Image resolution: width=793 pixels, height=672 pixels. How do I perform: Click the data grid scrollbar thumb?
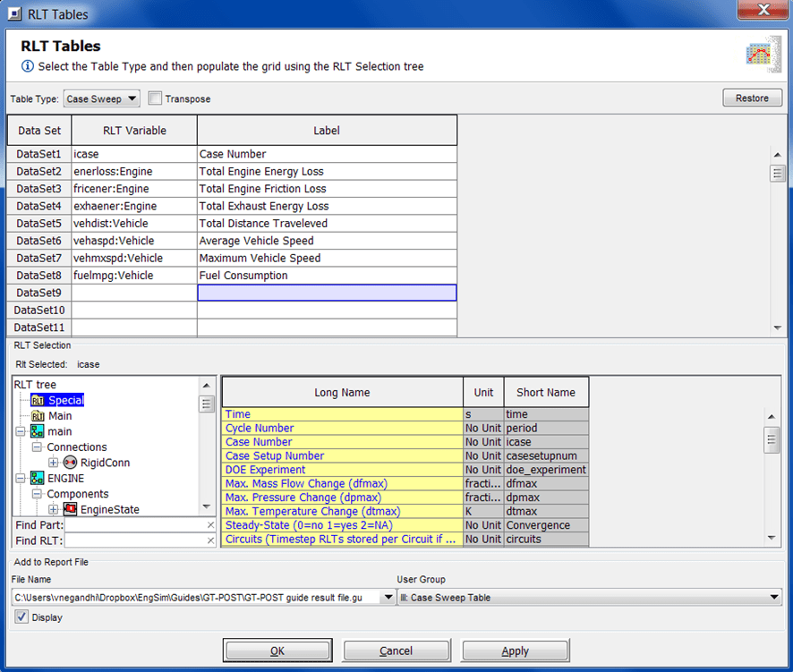coord(777,174)
